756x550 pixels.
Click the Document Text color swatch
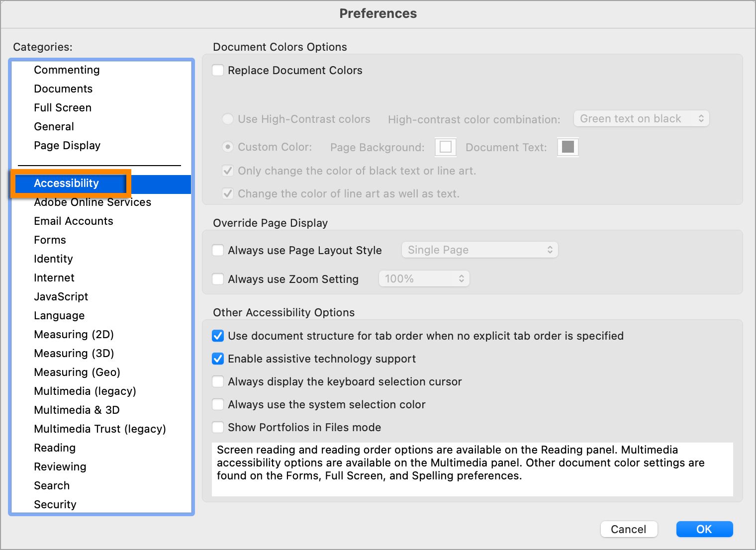pos(568,147)
